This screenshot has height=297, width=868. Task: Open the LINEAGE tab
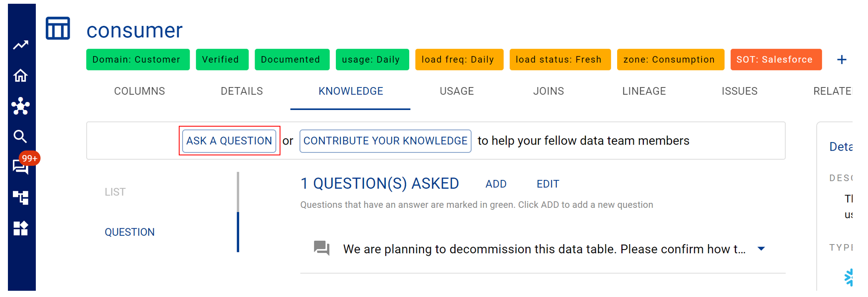[x=644, y=91]
